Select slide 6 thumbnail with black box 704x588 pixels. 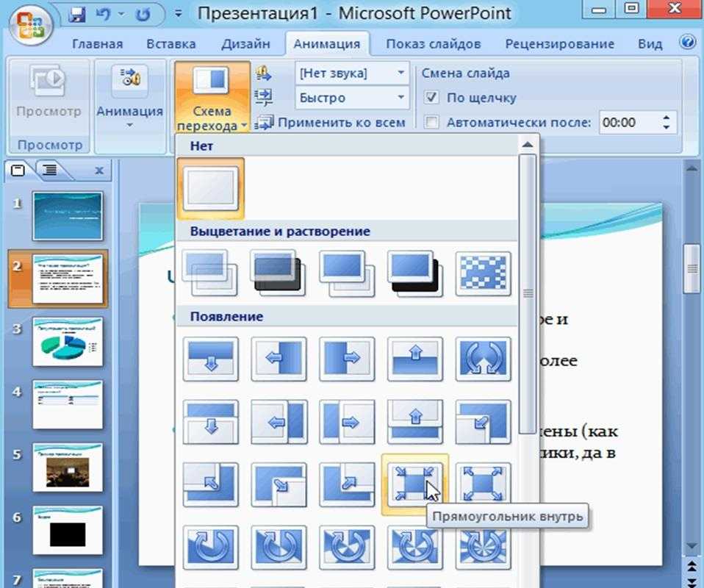68,531
